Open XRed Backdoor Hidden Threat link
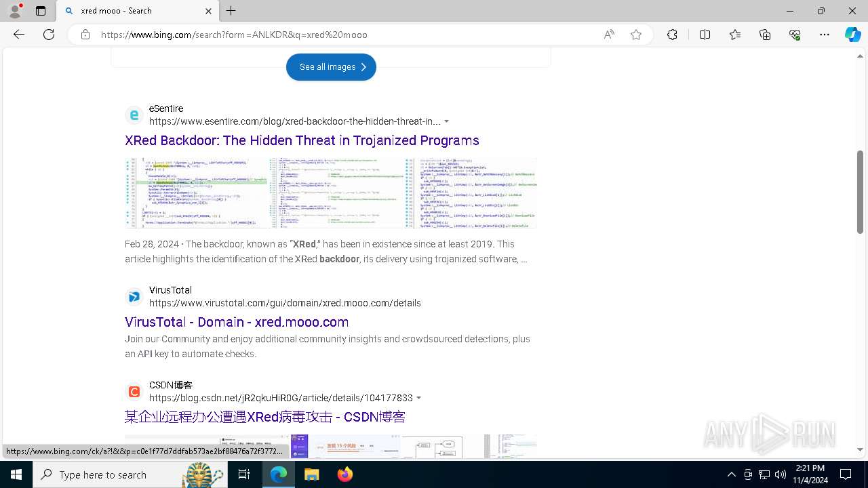Screen dimensions: 868x488 pyautogui.click(x=302, y=140)
